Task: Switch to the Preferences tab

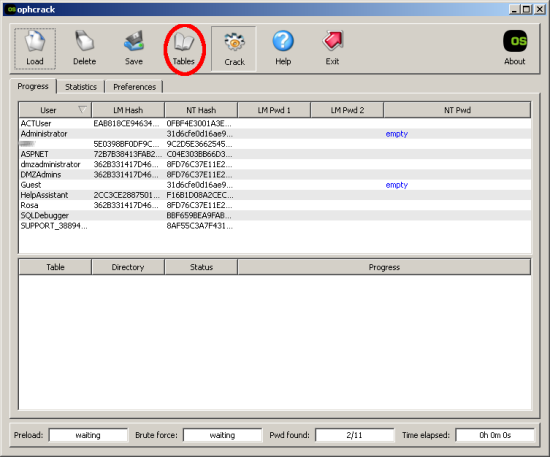Action: click(x=134, y=87)
